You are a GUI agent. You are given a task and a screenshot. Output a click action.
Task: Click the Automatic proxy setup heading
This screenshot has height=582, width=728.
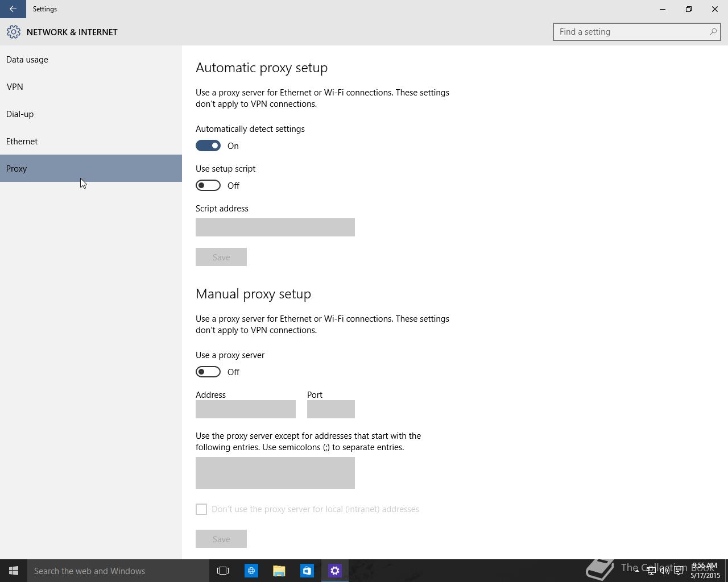[262, 68]
